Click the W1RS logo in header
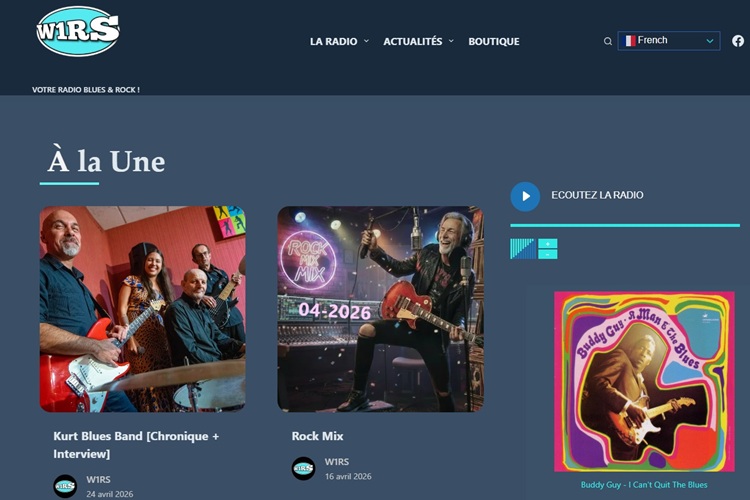 point(77,31)
